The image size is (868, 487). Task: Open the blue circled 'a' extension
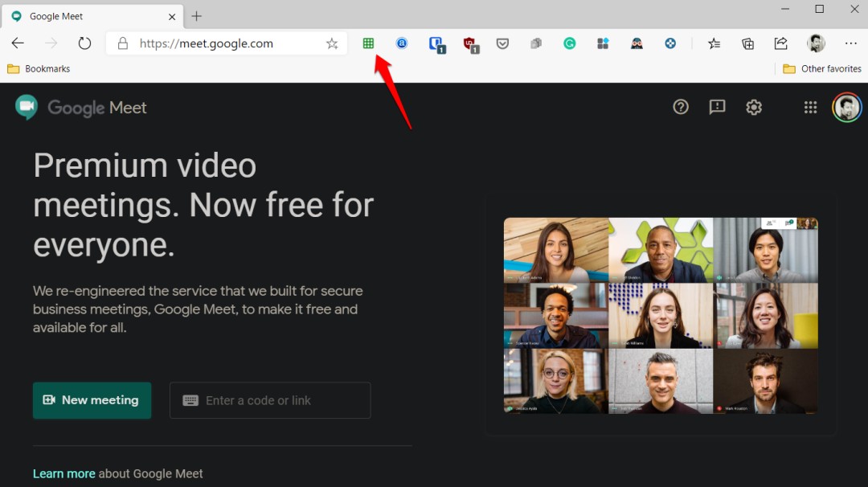[x=402, y=43]
